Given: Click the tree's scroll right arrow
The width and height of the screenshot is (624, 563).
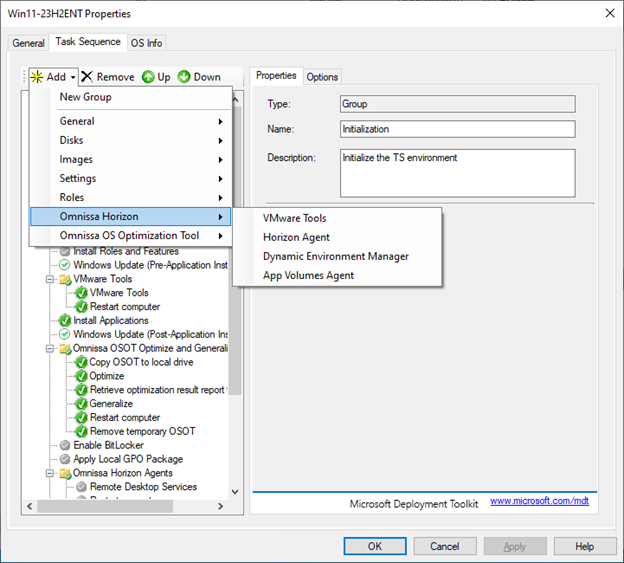Looking at the screenshot, I should (x=220, y=506).
